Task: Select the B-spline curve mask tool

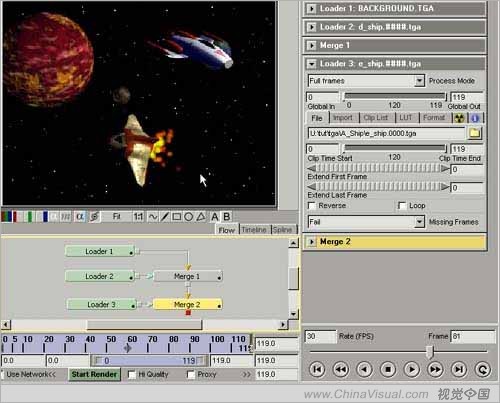Action: (x=153, y=217)
